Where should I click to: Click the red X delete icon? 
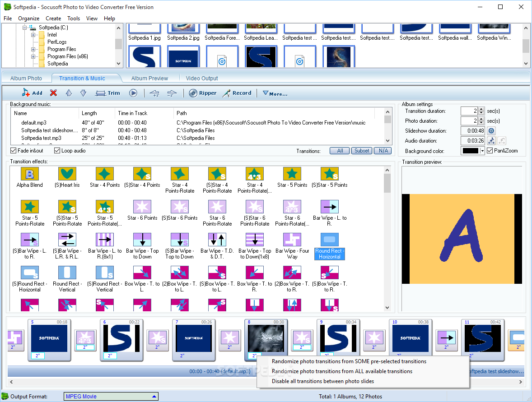[53, 92]
